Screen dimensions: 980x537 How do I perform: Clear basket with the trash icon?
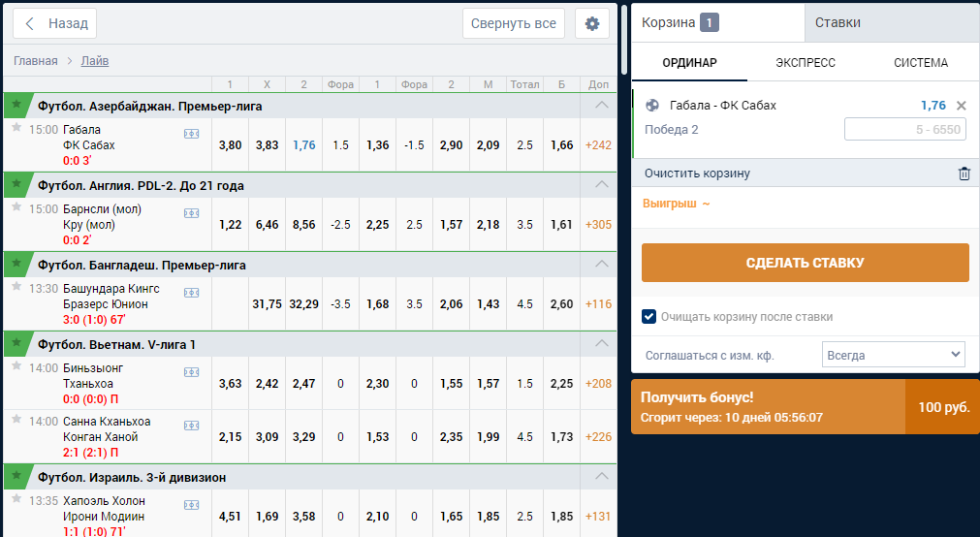tap(964, 174)
